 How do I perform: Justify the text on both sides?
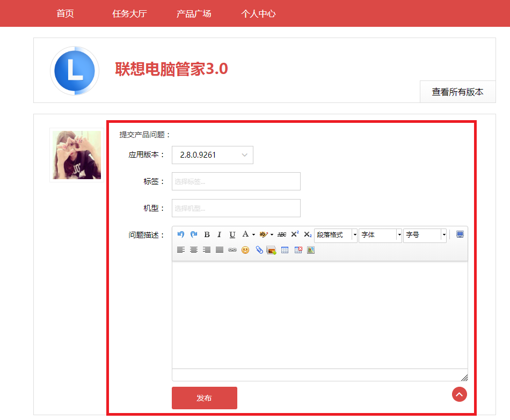[x=220, y=249]
